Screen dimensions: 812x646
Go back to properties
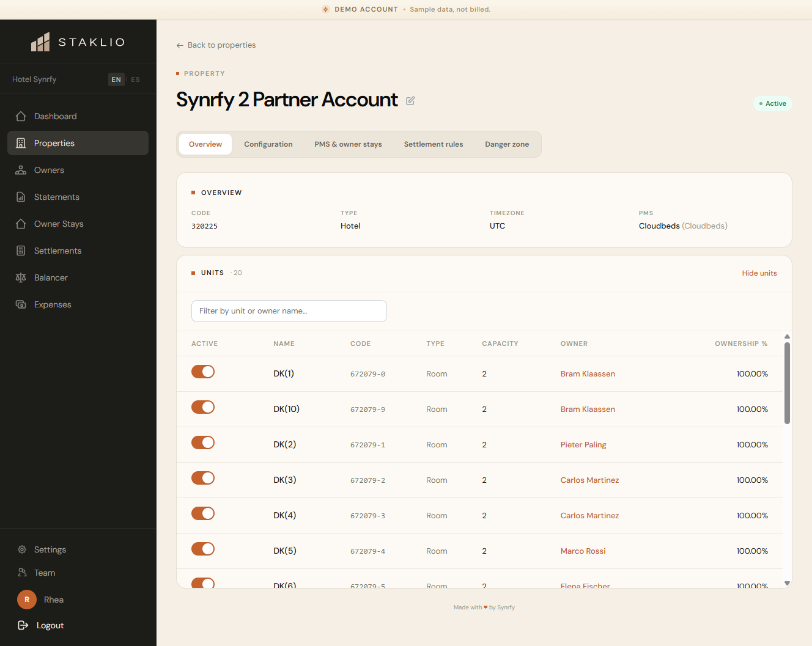click(216, 45)
